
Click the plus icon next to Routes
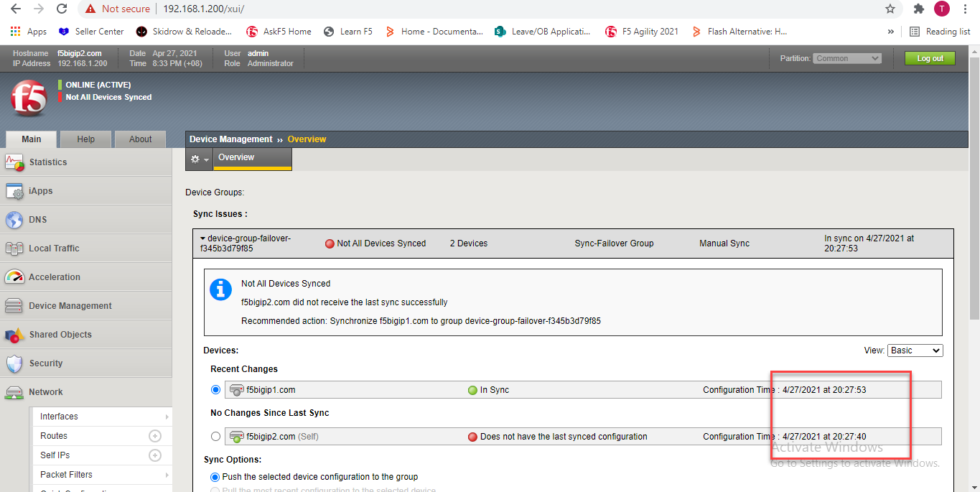click(154, 436)
